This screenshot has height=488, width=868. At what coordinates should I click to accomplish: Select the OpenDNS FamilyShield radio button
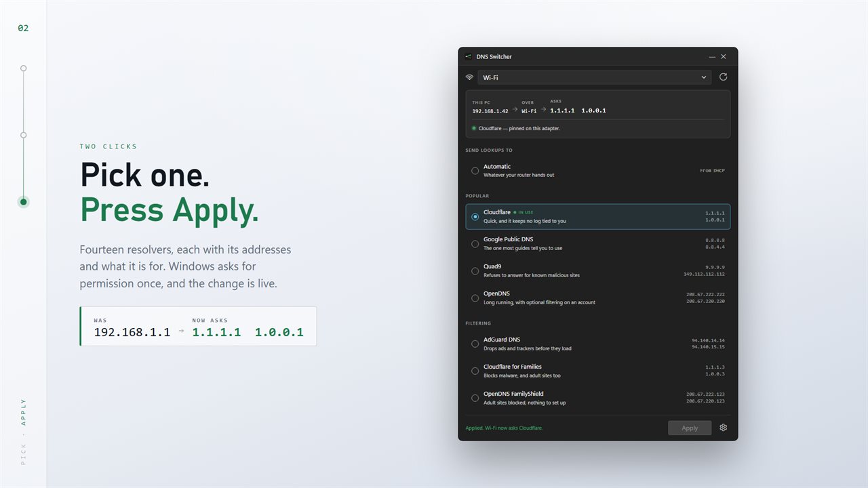475,399
